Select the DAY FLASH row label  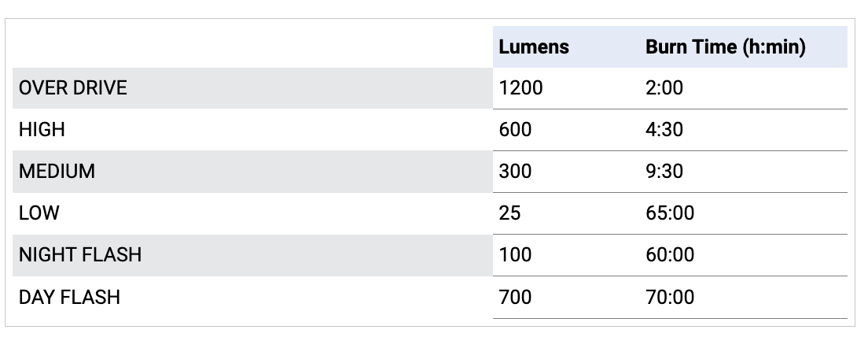pyautogui.click(x=69, y=298)
